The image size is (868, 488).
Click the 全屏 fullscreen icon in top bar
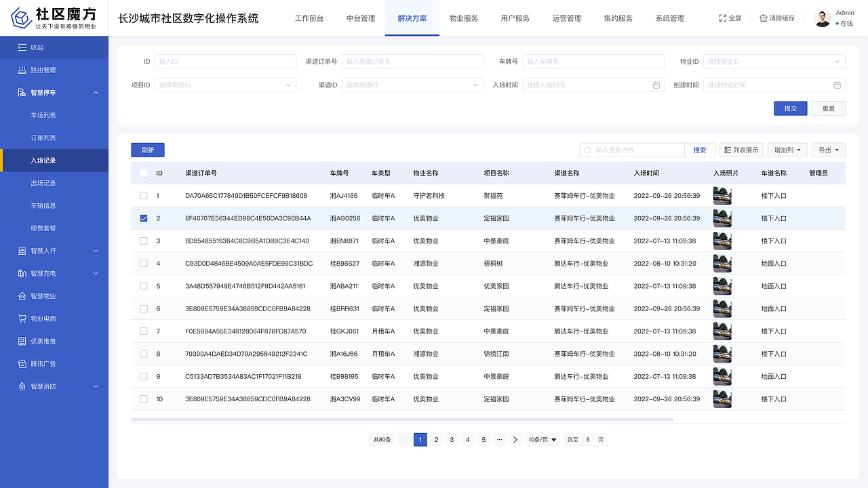(722, 18)
